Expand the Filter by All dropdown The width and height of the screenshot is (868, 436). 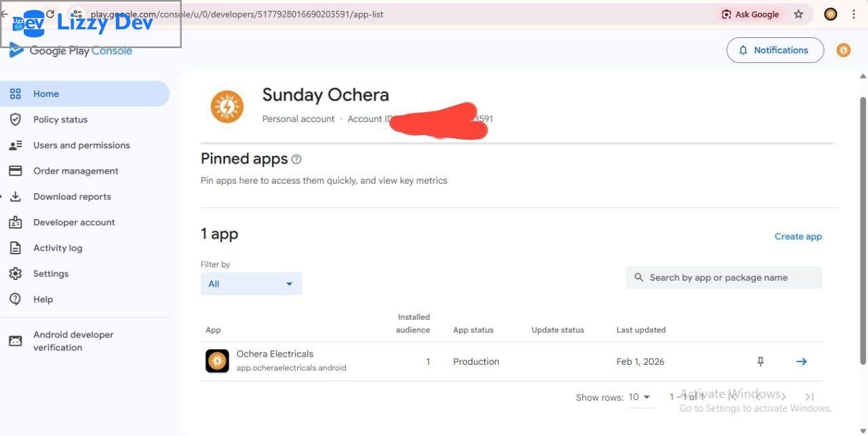[x=251, y=283]
